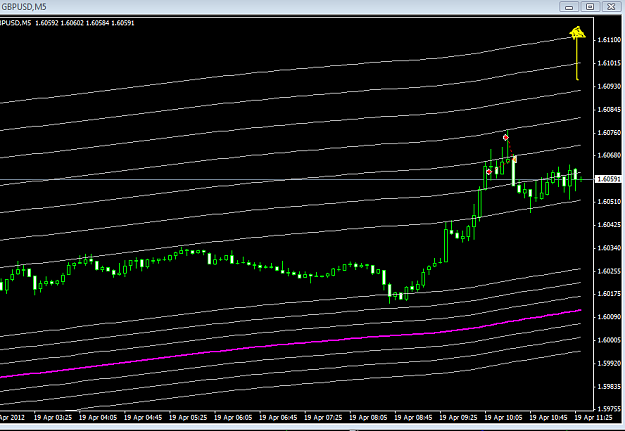The height and width of the screenshot is (431, 625).
Task: Click the 19 Apr 10:05 time label
Action: [x=503, y=417]
